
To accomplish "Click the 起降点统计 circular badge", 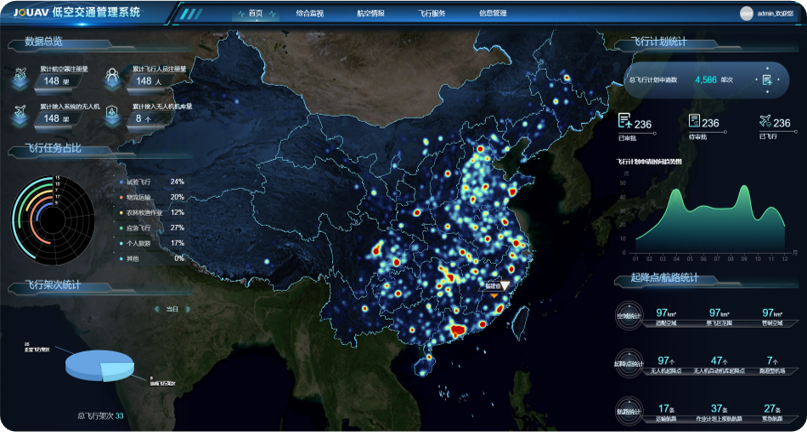I will click(x=628, y=363).
